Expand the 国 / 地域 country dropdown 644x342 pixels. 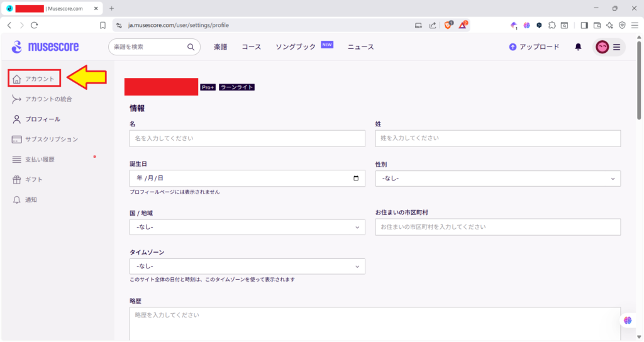247,227
